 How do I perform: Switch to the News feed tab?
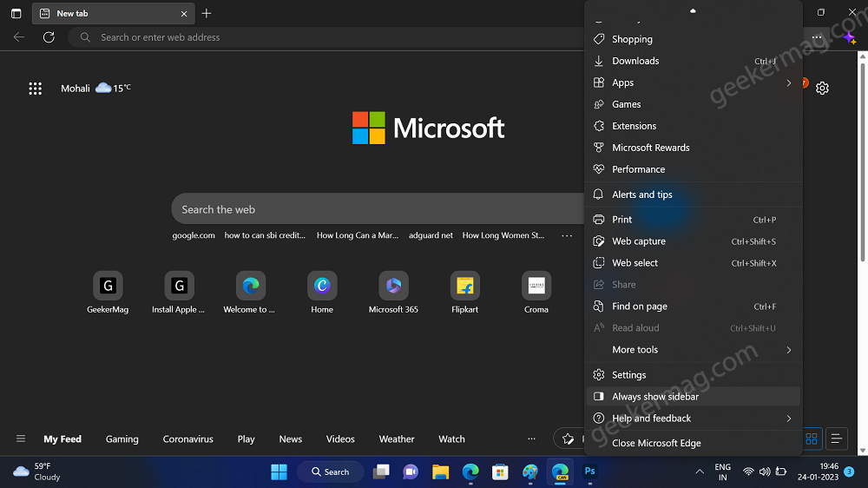pos(291,439)
